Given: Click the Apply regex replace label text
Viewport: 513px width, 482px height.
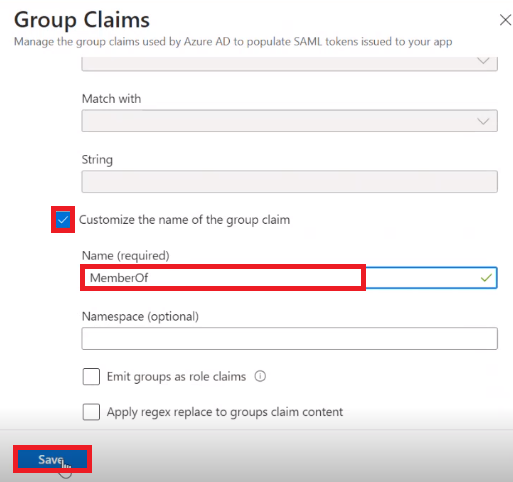Looking at the screenshot, I should tap(225, 412).
